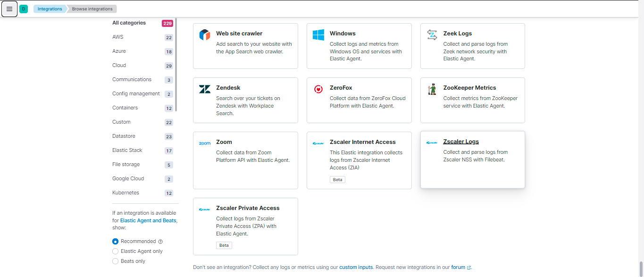This screenshot has width=644, height=277.
Task: Click the external link icon beside forum
Action: click(469, 268)
